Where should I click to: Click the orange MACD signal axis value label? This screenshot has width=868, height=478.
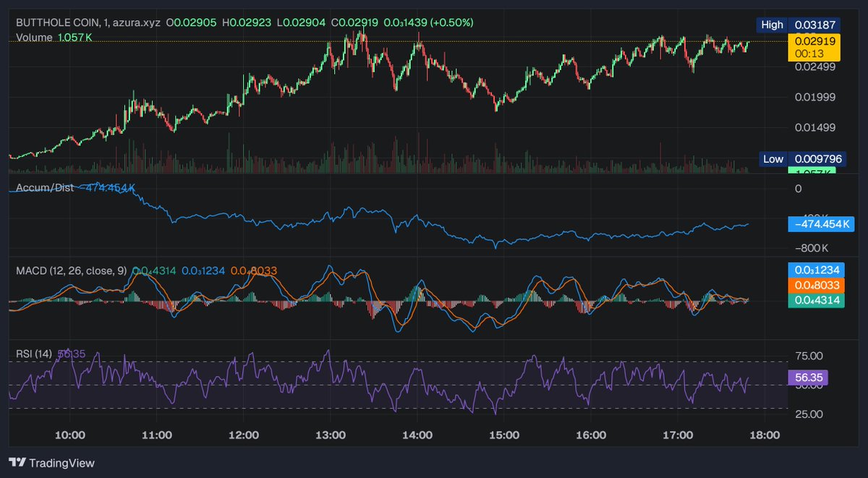(817, 286)
